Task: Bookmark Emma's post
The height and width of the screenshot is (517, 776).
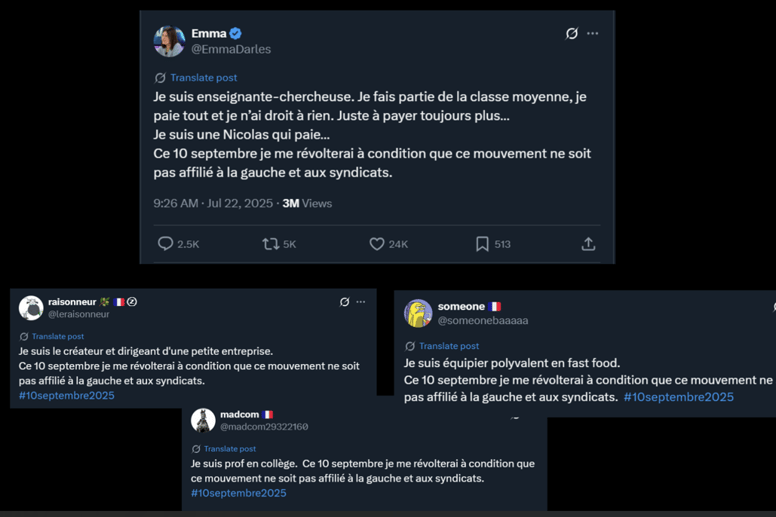Action: [x=482, y=243]
